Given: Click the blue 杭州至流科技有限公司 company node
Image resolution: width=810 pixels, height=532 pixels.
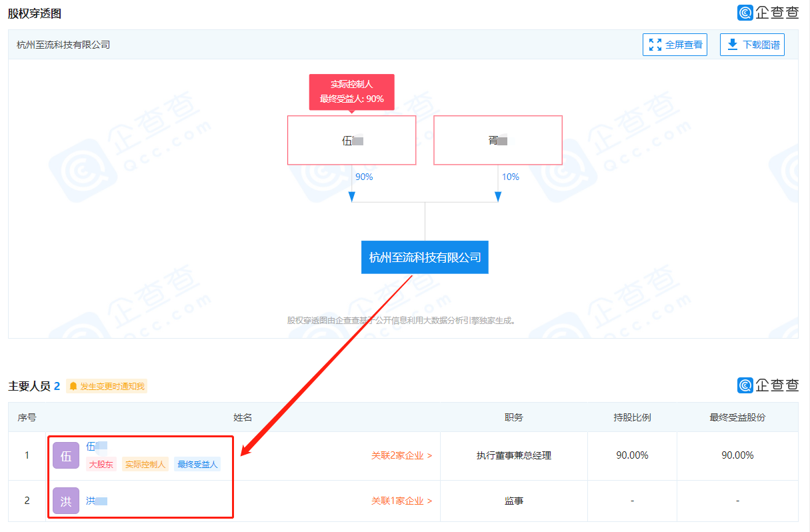Looking at the screenshot, I should pyautogui.click(x=425, y=257).
